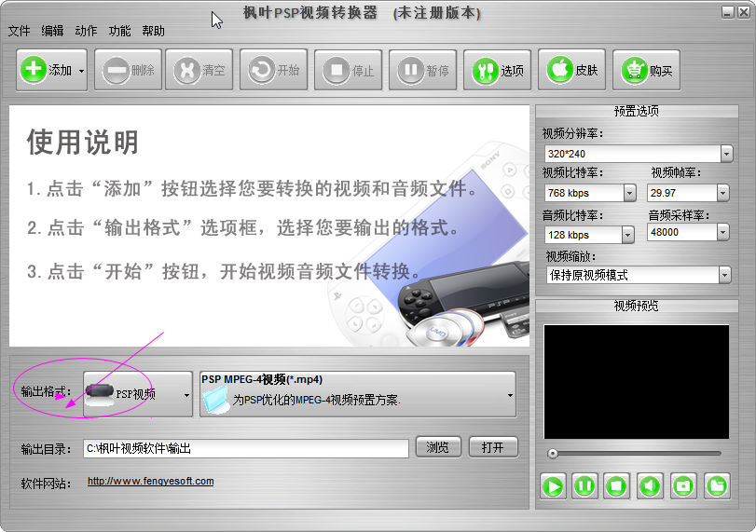Click the 皮肤 (Skin) apple icon button

(x=571, y=71)
